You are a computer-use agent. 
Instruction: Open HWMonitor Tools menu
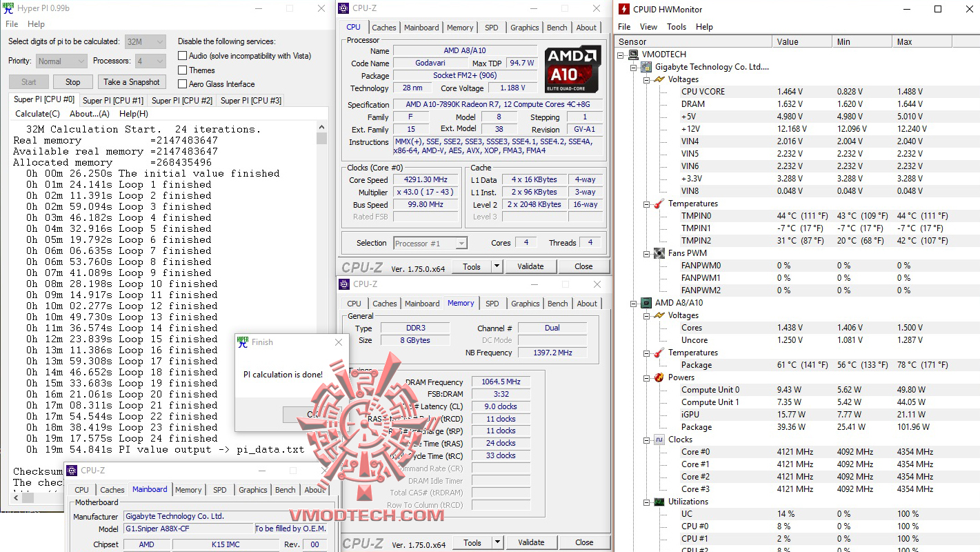pyautogui.click(x=677, y=27)
